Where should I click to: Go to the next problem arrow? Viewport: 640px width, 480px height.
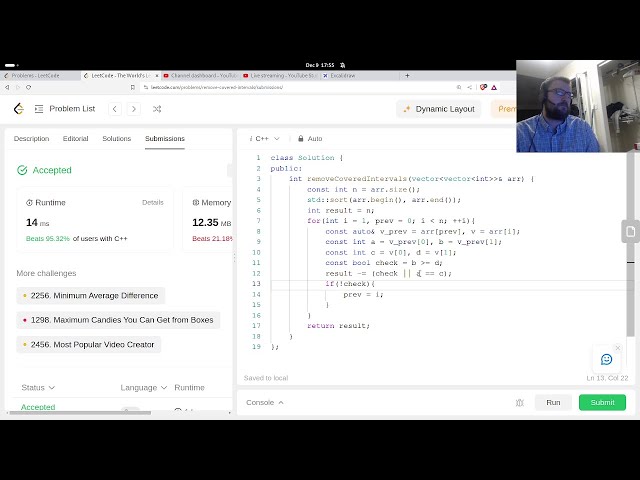click(x=133, y=109)
